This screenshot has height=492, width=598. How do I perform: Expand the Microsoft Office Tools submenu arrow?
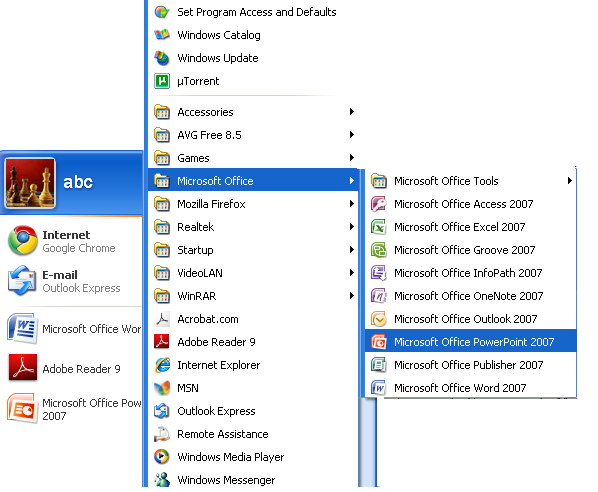(569, 181)
